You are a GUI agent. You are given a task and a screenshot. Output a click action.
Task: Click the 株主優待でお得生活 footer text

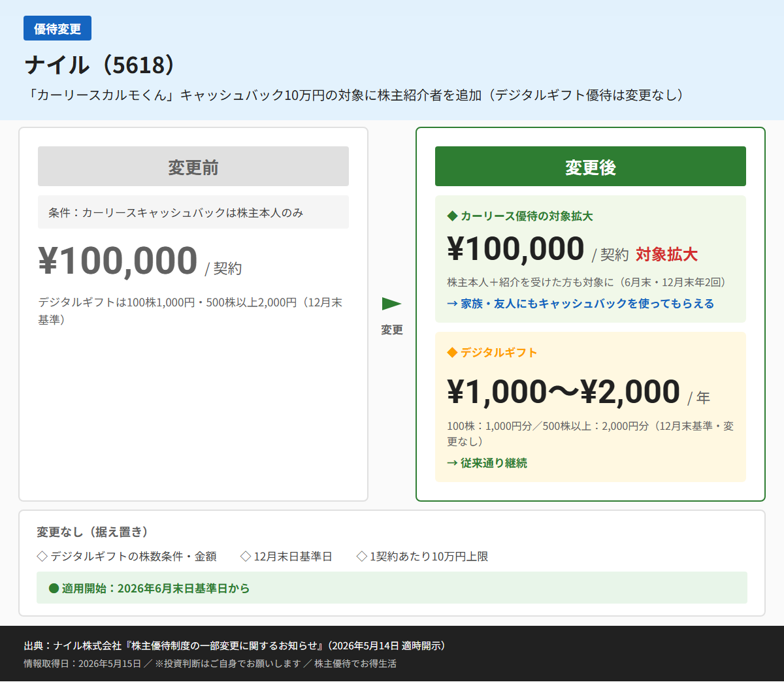[x=355, y=664]
